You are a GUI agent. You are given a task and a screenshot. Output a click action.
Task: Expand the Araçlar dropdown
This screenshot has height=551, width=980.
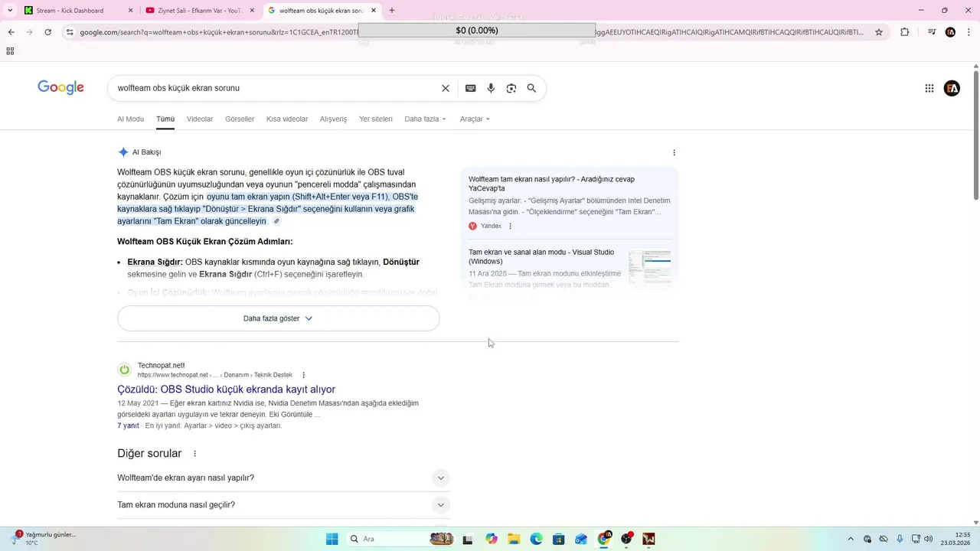[475, 119]
